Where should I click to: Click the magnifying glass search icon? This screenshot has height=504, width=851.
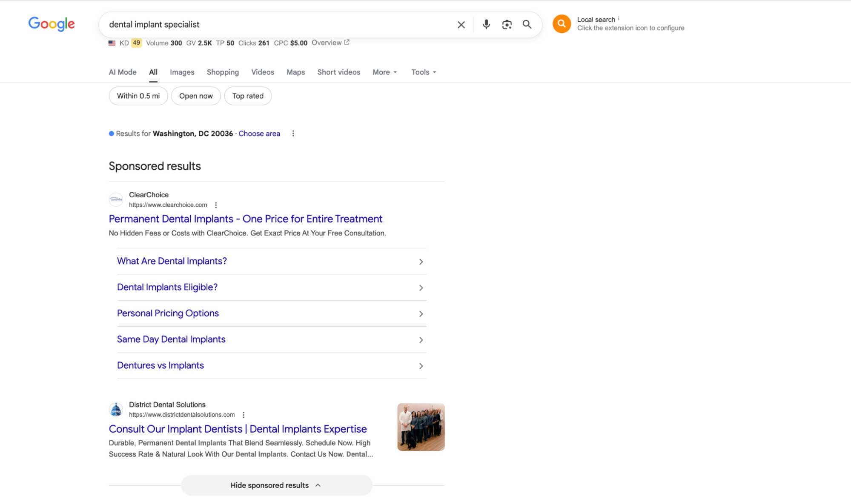click(x=527, y=25)
